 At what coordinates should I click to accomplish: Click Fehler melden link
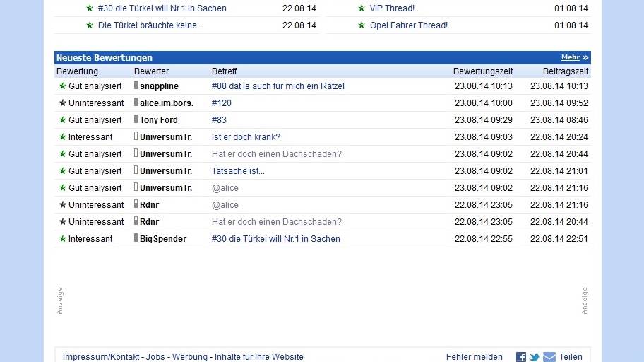[x=475, y=356]
